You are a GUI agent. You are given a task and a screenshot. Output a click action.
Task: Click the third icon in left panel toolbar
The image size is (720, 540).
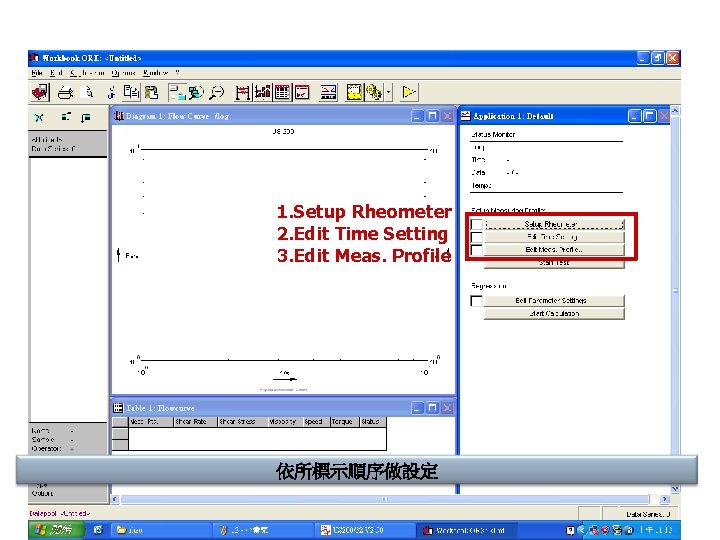click(x=85, y=118)
